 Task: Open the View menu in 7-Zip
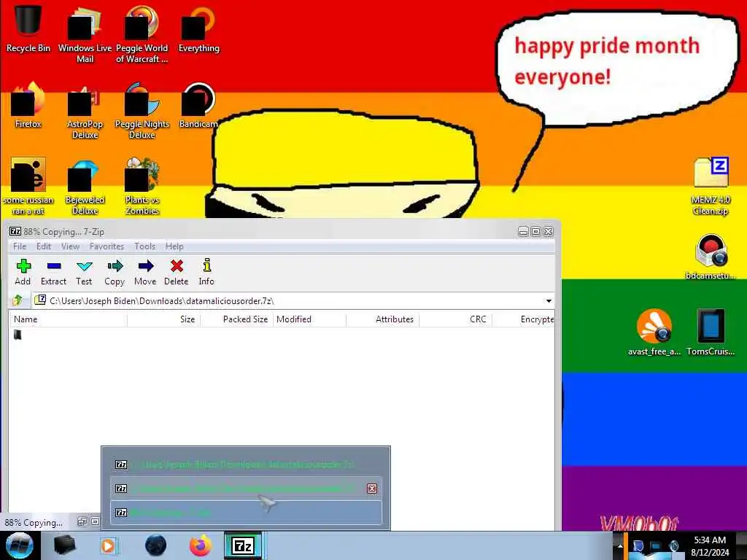[x=70, y=246]
